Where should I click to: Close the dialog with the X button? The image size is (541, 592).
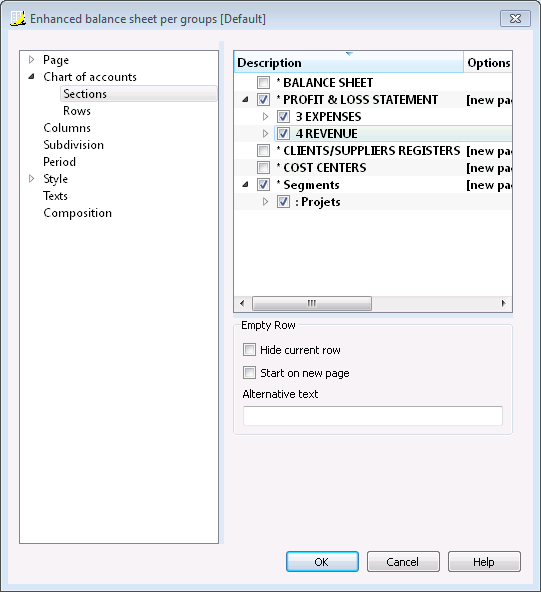[x=515, y=18]
